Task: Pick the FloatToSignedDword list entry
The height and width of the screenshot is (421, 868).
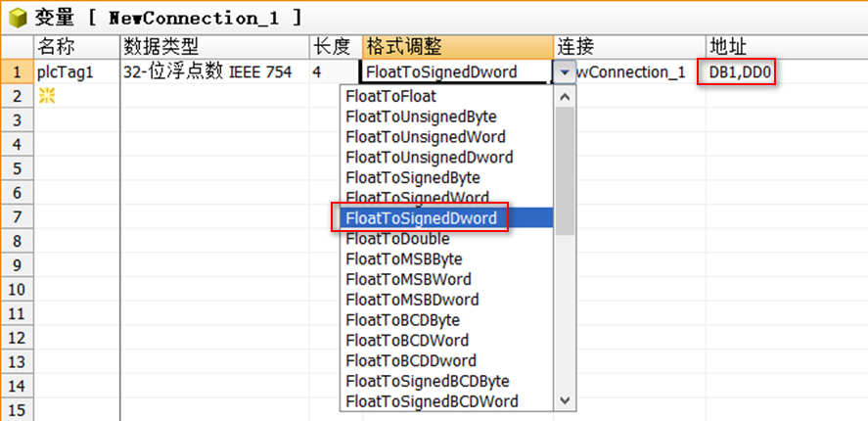Action: click(x=421, y=218)
